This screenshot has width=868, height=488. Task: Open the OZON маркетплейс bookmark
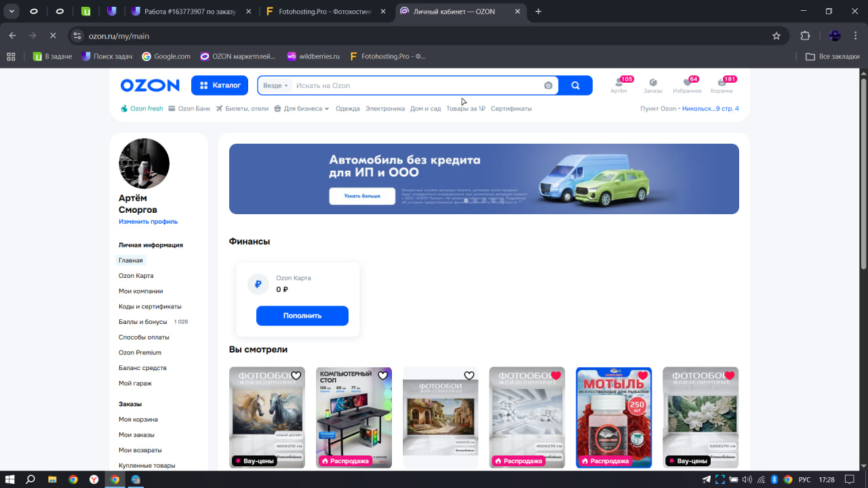(x=238, y=56)
